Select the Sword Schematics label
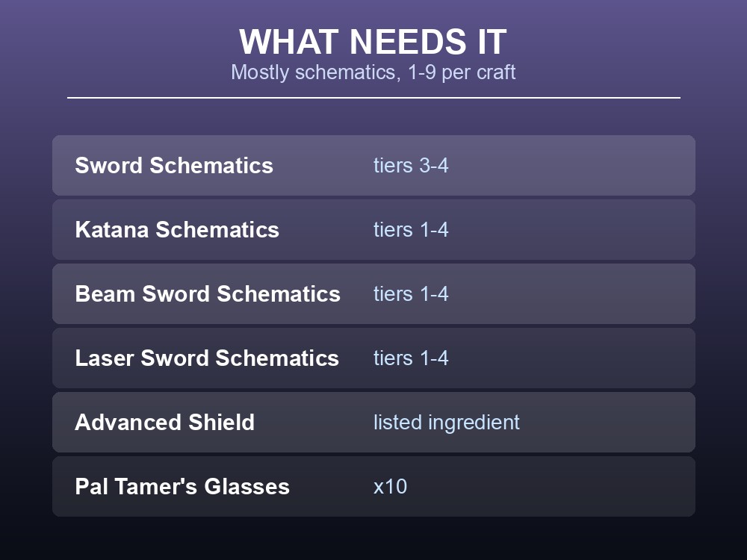 pos(174,165)
